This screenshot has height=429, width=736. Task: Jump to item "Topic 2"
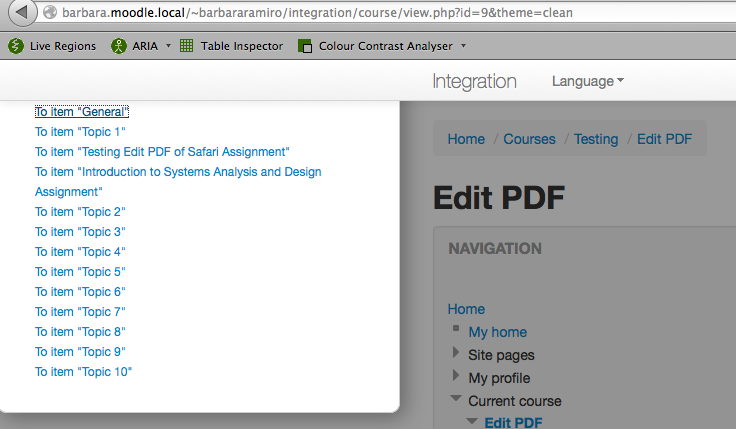[80, 212]
